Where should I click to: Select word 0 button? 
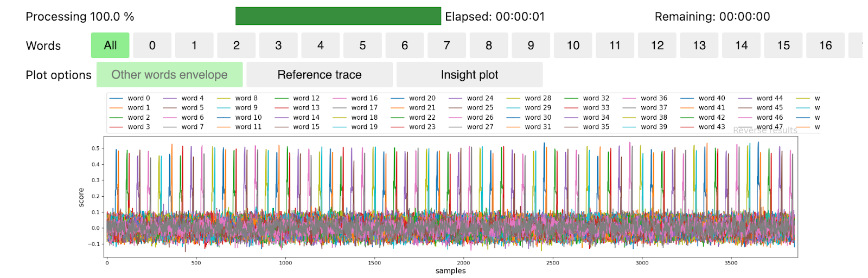coord(152,46)
